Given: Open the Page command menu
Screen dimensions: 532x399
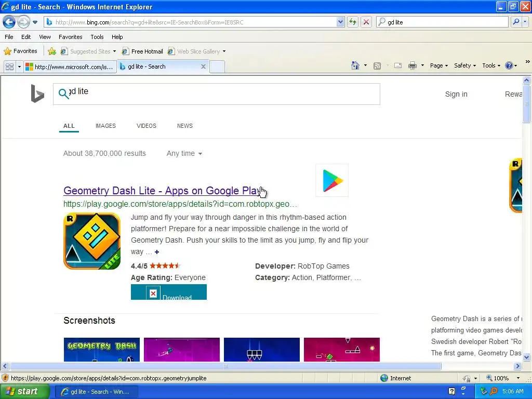Looking at the screenshot, I should (x=439, y=65).
